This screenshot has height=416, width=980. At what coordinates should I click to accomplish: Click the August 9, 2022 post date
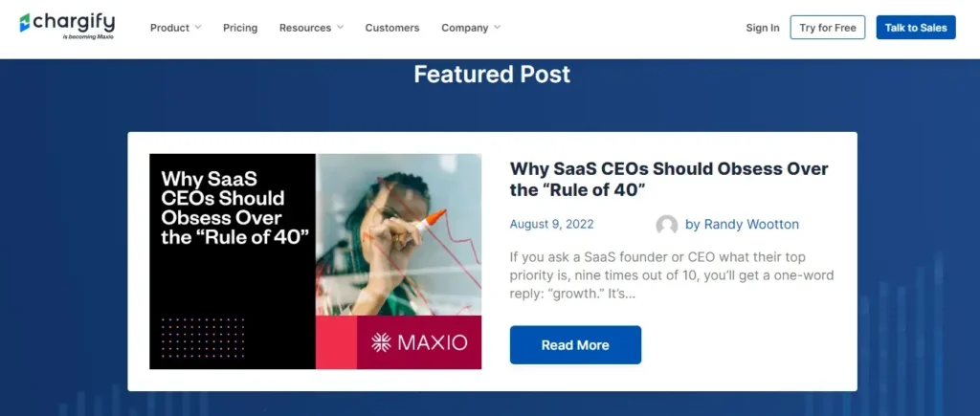[x=552, y=225]
